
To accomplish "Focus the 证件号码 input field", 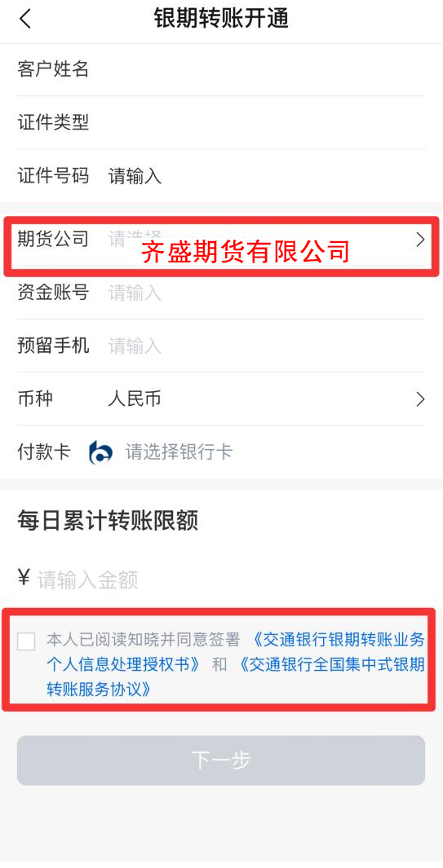I will tap(266, 177).
